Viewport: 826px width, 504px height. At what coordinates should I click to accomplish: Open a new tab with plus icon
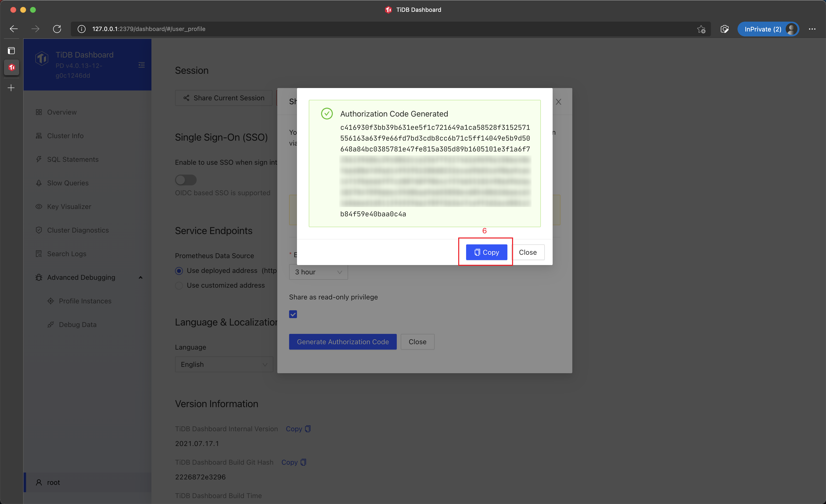11,88
